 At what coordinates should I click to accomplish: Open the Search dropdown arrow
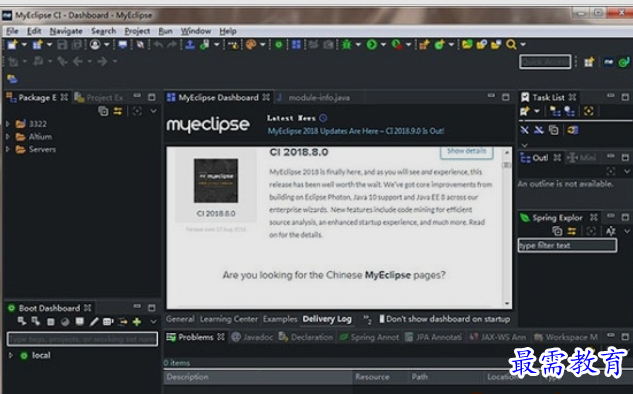pos(523,44)
